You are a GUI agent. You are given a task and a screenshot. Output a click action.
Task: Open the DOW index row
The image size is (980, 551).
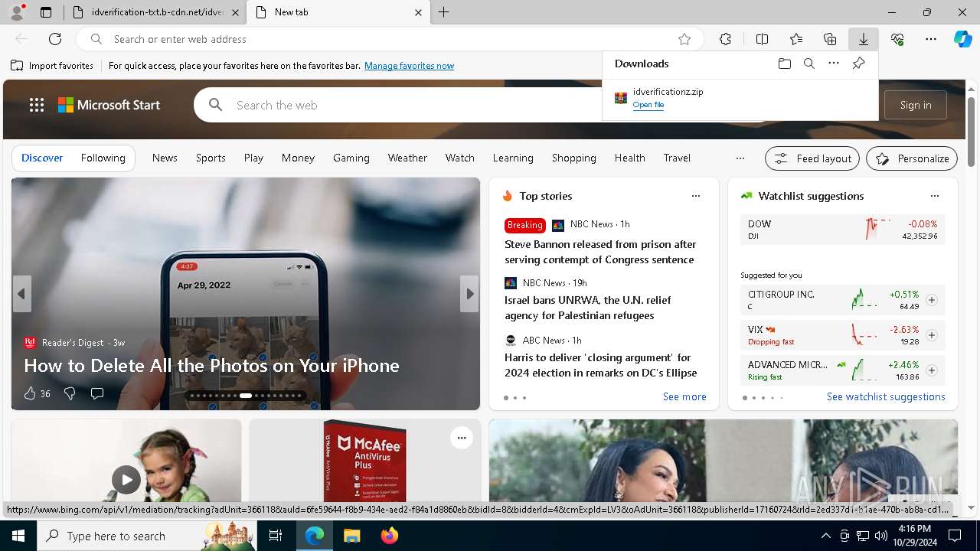842,230
